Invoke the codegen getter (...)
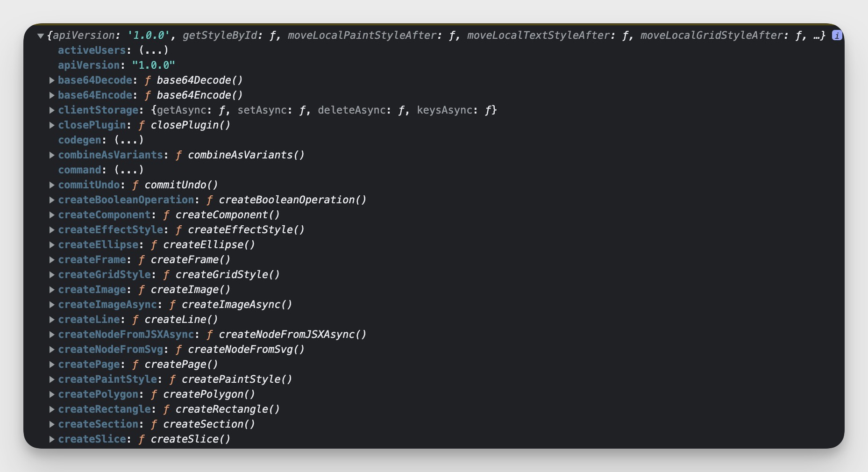 (x=128, y=140)
